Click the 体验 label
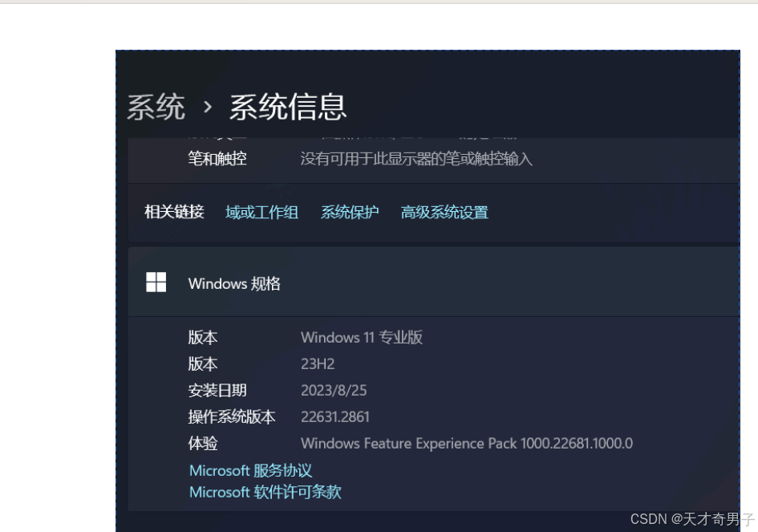The image size is (758, 532). pyautogui.click(x=203, y=443)
